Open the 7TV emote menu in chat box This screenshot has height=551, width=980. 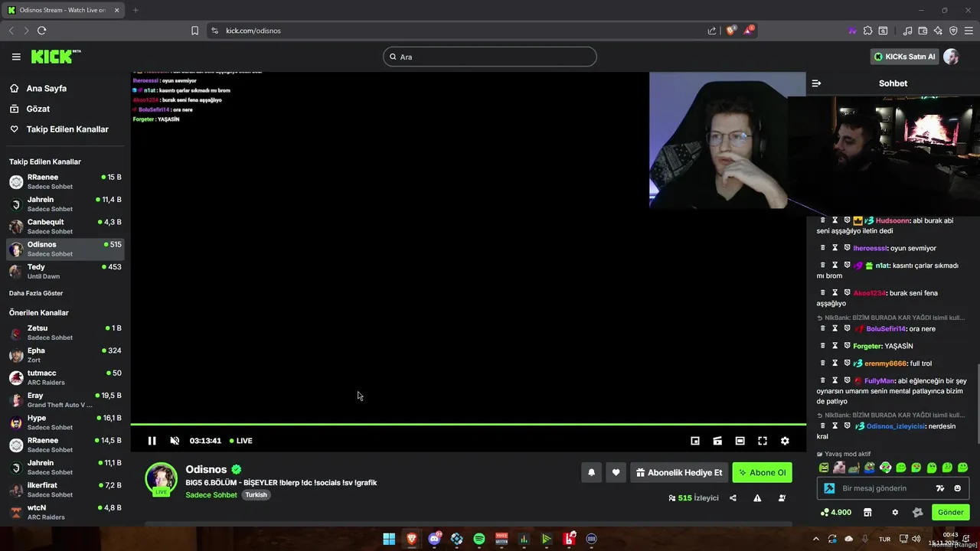point(940,488)
